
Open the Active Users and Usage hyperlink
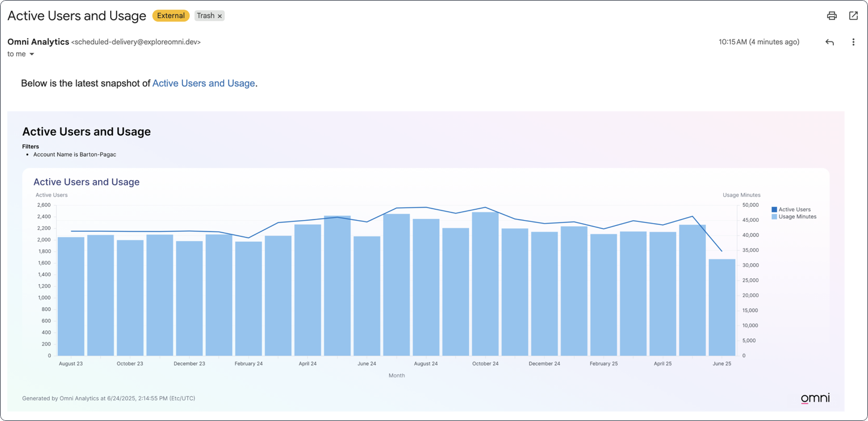pyautogui.click(x=203, y=83)
